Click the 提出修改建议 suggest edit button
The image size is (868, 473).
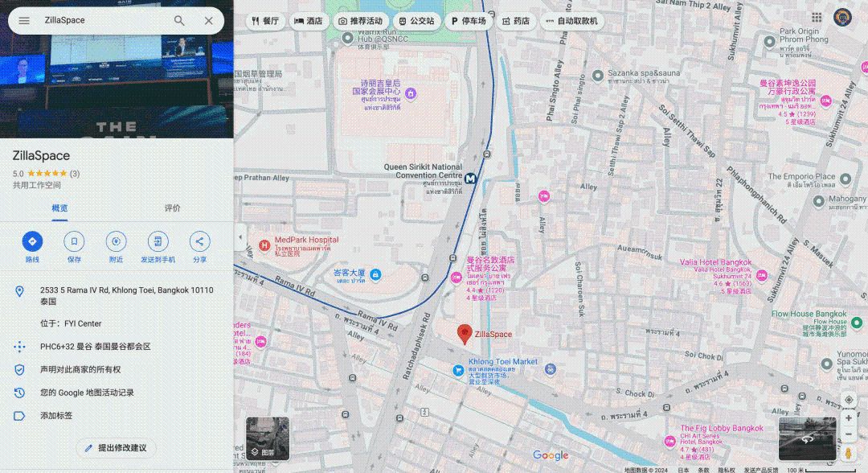117,447
